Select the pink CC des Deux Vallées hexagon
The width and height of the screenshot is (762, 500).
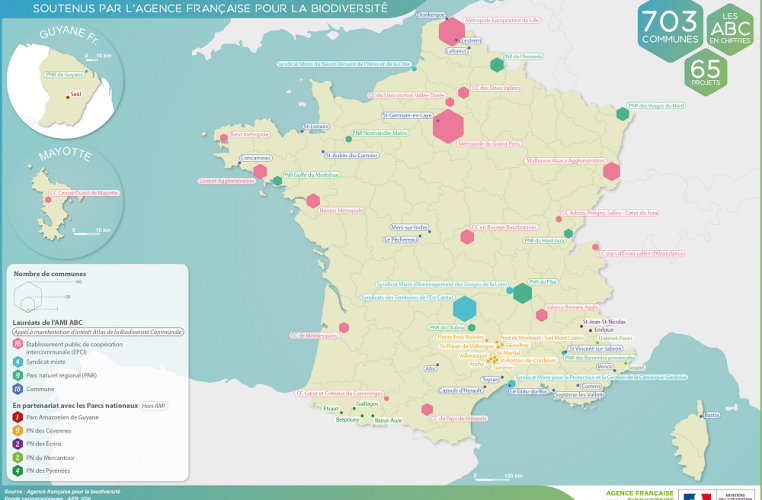click(x=463, y=92)
